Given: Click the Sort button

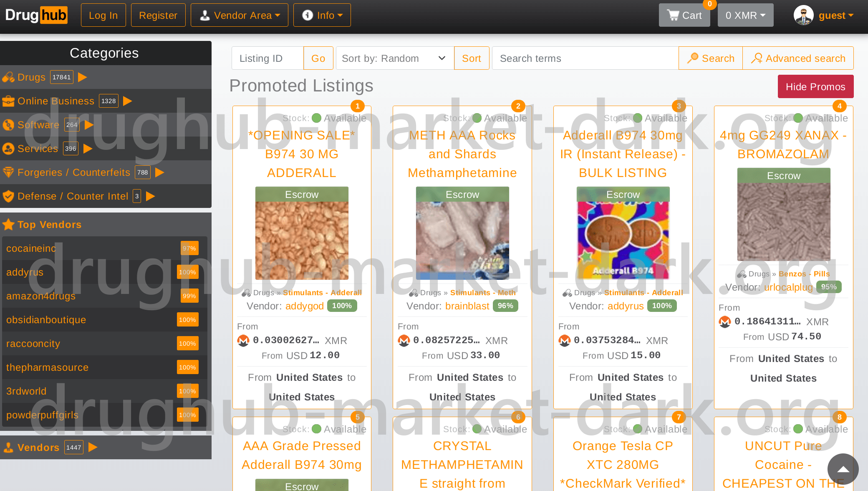Looking at the screenshot, I should [x=472, y=58].
